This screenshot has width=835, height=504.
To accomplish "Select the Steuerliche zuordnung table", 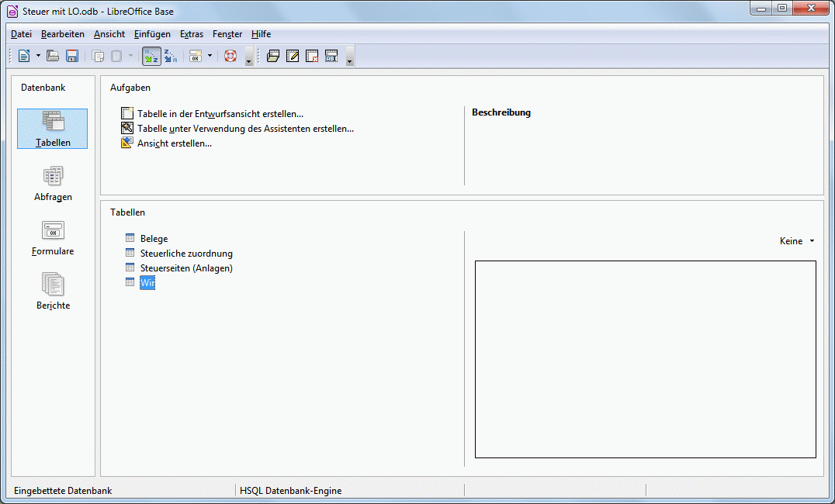I will click(x=186, y=254).
